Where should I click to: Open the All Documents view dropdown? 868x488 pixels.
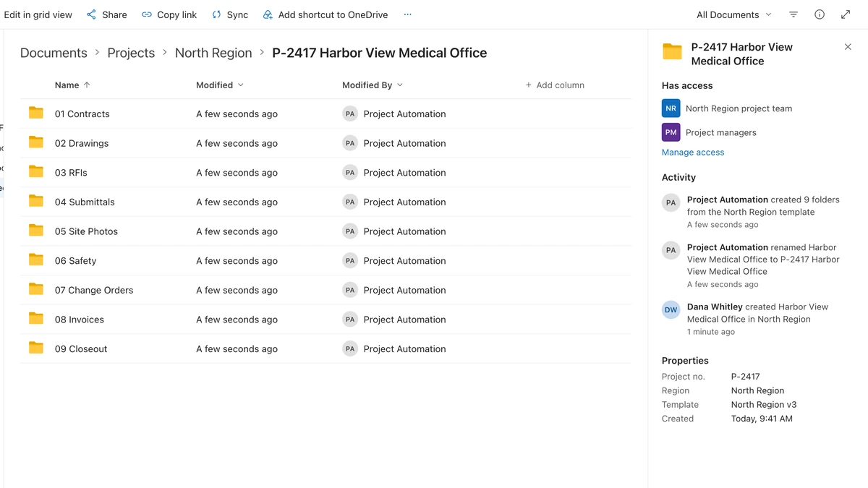point(734,14)
